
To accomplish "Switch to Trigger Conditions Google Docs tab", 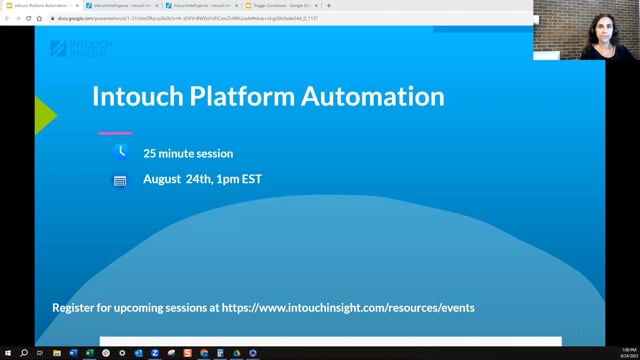I will click(x=282, y=6).
